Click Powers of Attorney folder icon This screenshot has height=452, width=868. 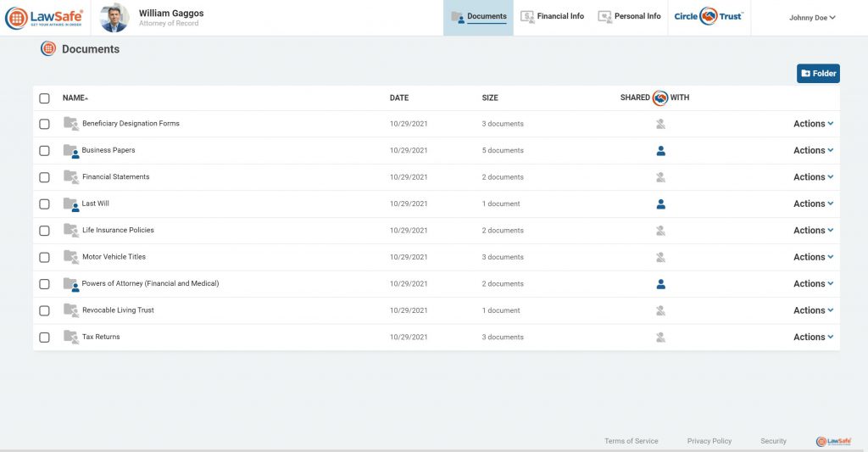pyautogui.click(x=71, y=284)
